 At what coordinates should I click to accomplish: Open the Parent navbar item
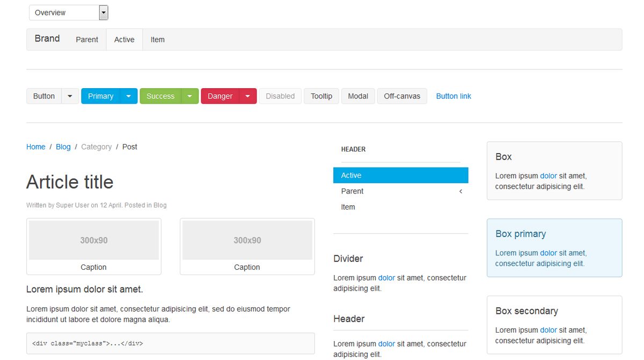point(87,40)
